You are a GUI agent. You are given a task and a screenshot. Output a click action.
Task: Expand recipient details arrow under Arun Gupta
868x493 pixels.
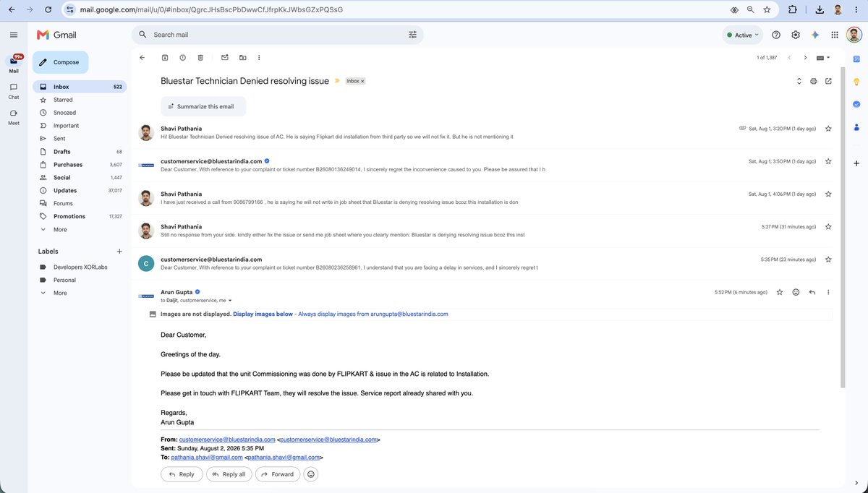tap(230, 300)
